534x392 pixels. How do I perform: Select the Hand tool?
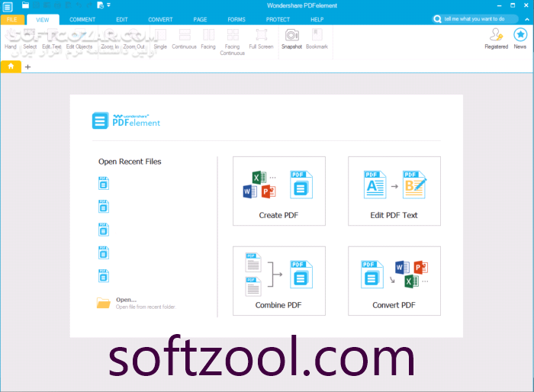click(11, 39)
